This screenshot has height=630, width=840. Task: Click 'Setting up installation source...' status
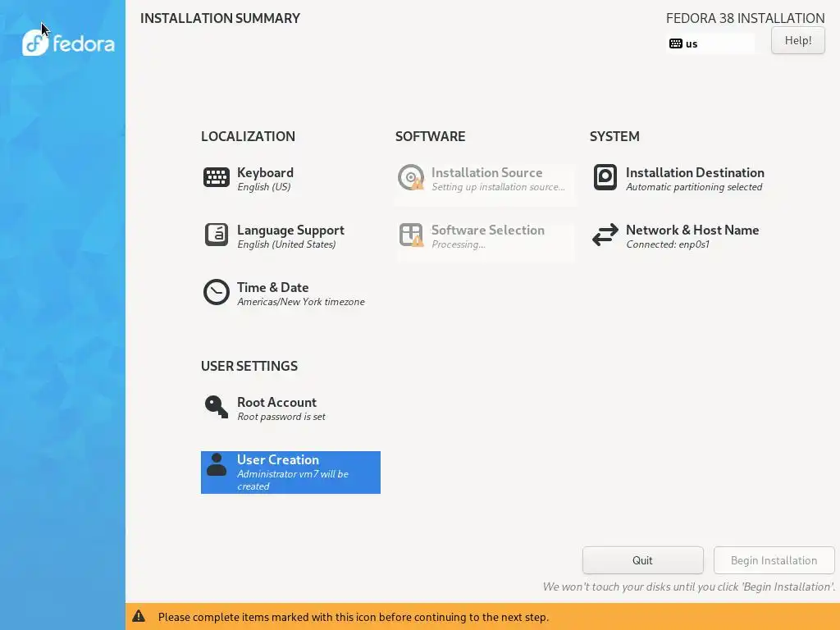pos(498,187)
